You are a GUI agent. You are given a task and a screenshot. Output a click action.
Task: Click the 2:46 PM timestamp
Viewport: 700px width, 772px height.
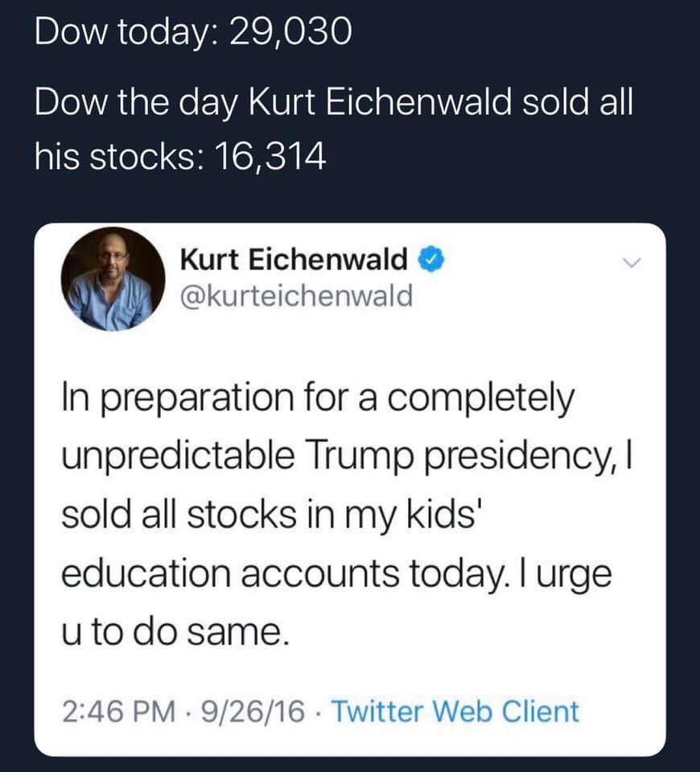119,712
